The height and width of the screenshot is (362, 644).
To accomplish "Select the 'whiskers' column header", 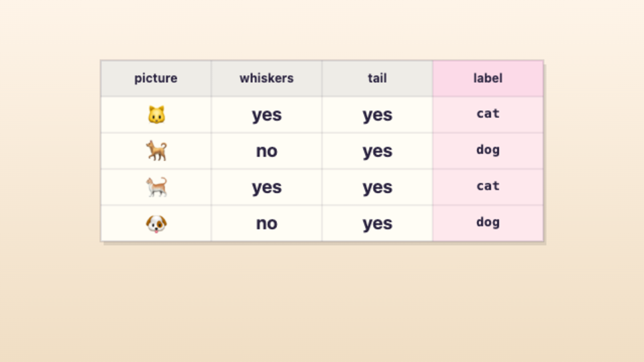I will pos(266,78).
